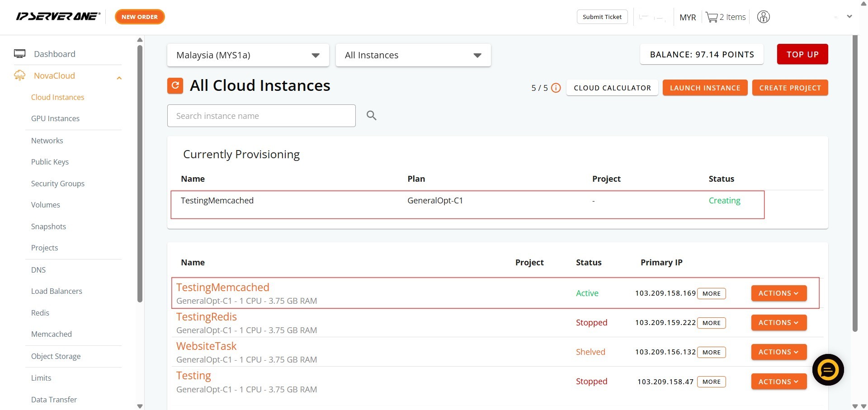Viewport: 868px width, 410px height.
Task: Click the search magnifier icon
Action: coord(371,116)
